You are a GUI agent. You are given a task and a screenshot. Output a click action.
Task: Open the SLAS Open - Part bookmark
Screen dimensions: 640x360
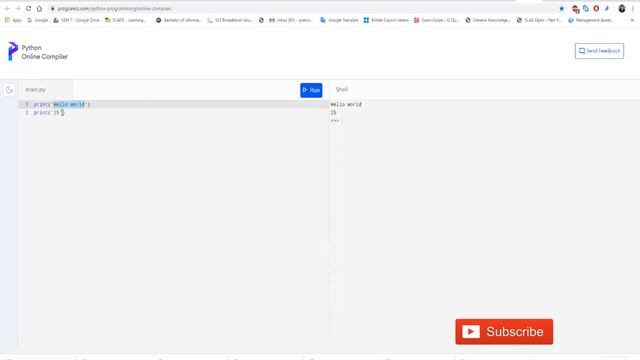click(539, 20)
